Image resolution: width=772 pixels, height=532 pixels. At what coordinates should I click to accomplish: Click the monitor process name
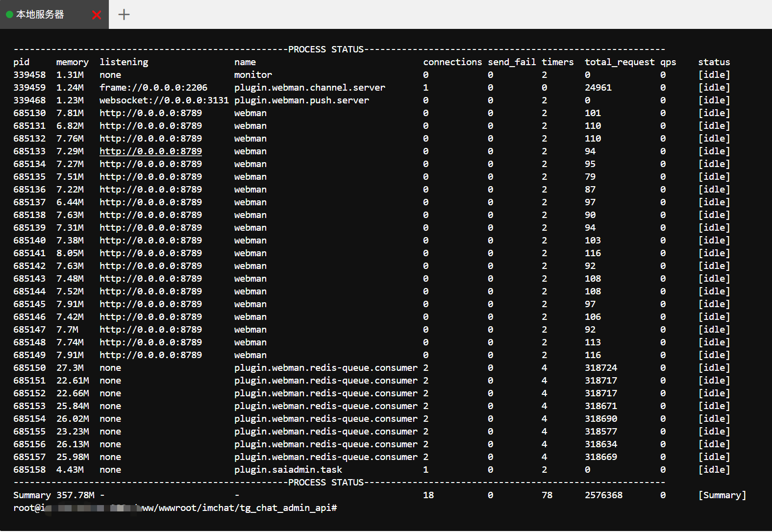[253, 75]
